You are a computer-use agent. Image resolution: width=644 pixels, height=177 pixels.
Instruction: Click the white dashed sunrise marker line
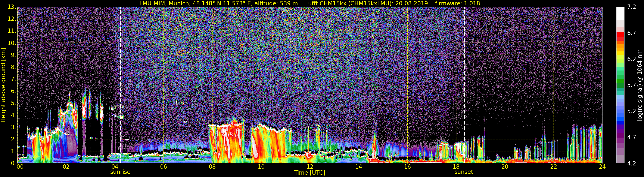coord(121,85)
